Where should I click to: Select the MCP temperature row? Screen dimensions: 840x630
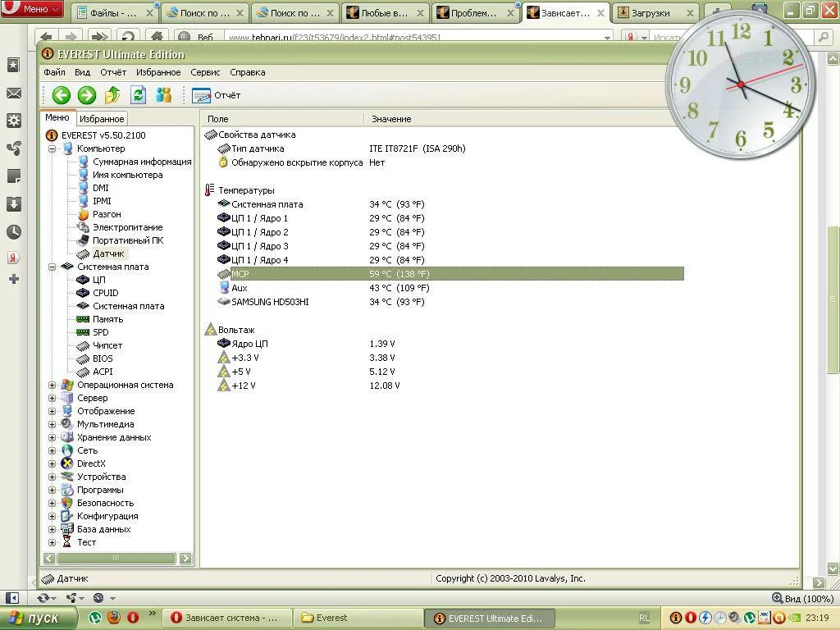click(x=443, y=274)
